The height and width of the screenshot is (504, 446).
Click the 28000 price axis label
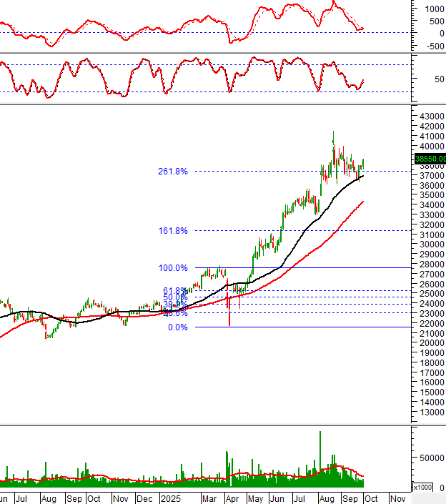tap(430, 265)
